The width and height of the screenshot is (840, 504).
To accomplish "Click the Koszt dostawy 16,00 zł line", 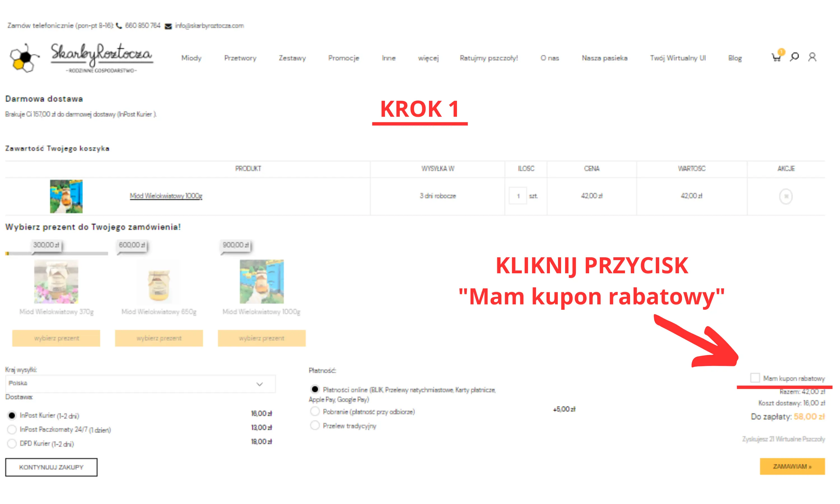I will click(792, 403).
